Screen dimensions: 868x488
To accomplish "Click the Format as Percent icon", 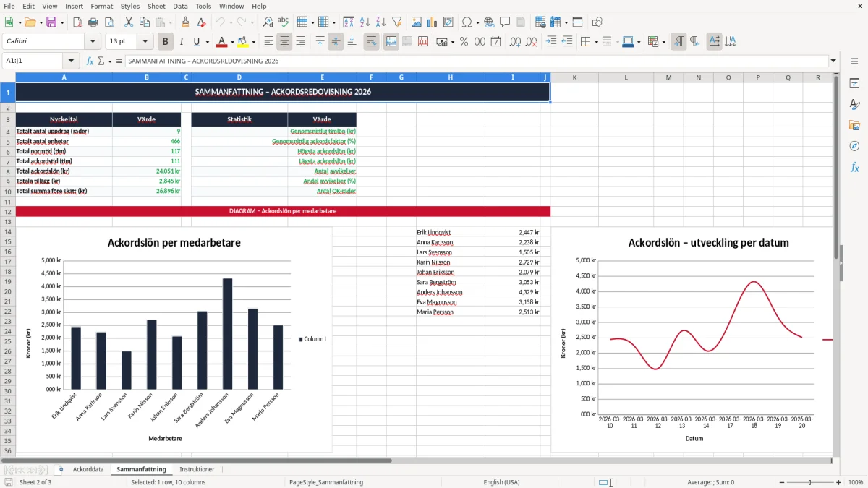I will [x=464, y=42].
